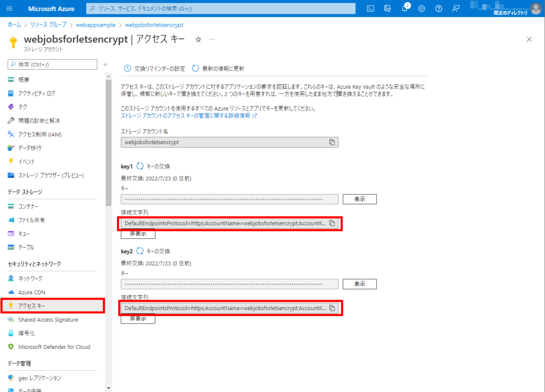Copy the storage account name

(x=332, y=142)
